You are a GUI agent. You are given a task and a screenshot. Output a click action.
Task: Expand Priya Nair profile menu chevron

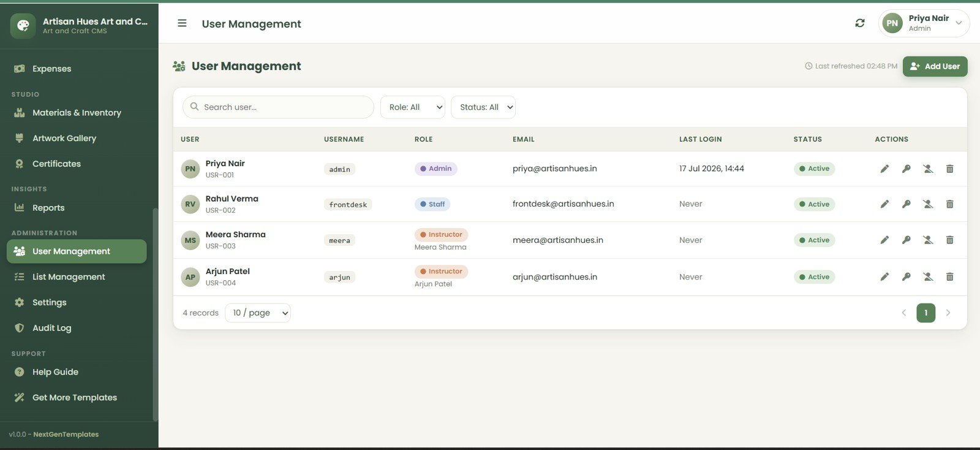click(x=959, y=23)
